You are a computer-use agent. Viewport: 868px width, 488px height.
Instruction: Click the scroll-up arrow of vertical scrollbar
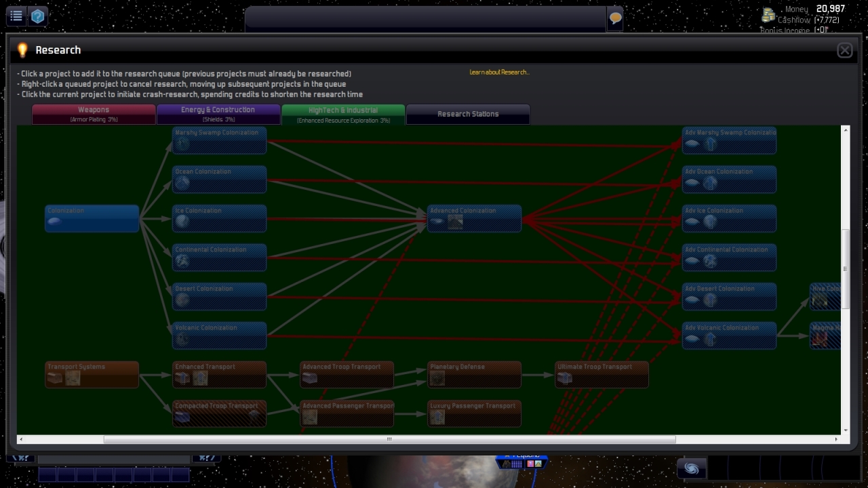pyautogui.click(x=845, y=129)
